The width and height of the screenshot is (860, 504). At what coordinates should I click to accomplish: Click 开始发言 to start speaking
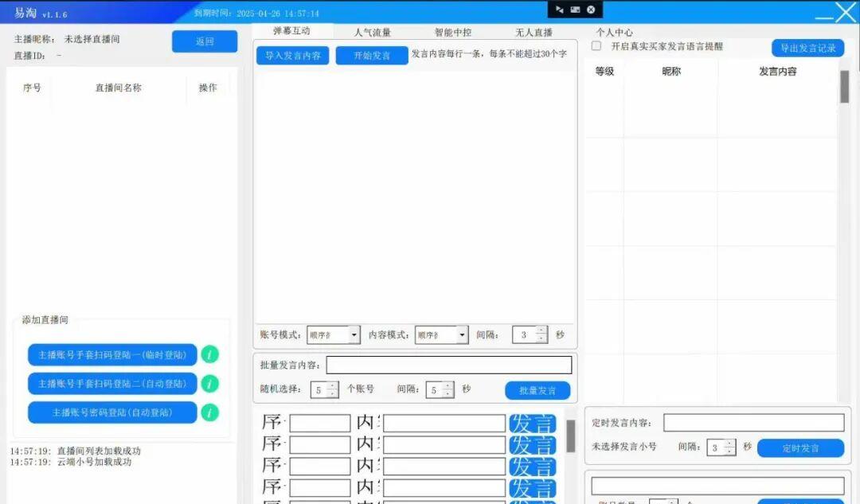(x=371, y=57)
